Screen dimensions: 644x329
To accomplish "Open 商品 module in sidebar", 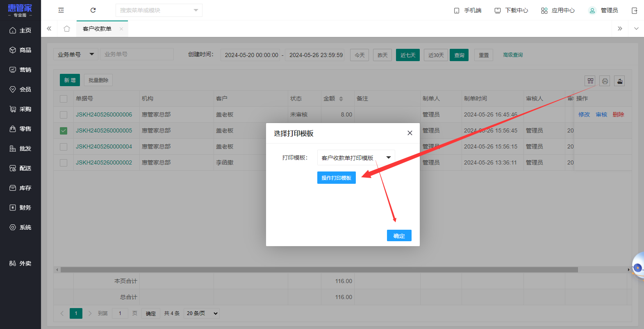I will 20,50.
